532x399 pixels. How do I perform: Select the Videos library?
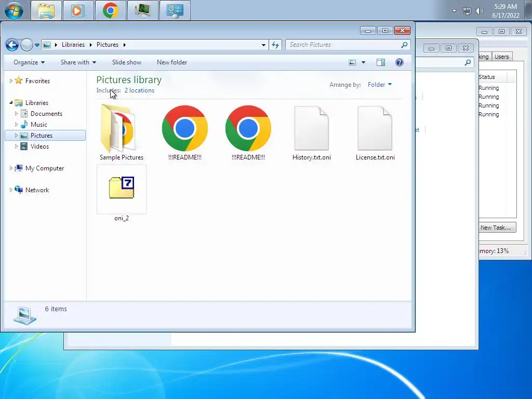(x=39, y=147)
